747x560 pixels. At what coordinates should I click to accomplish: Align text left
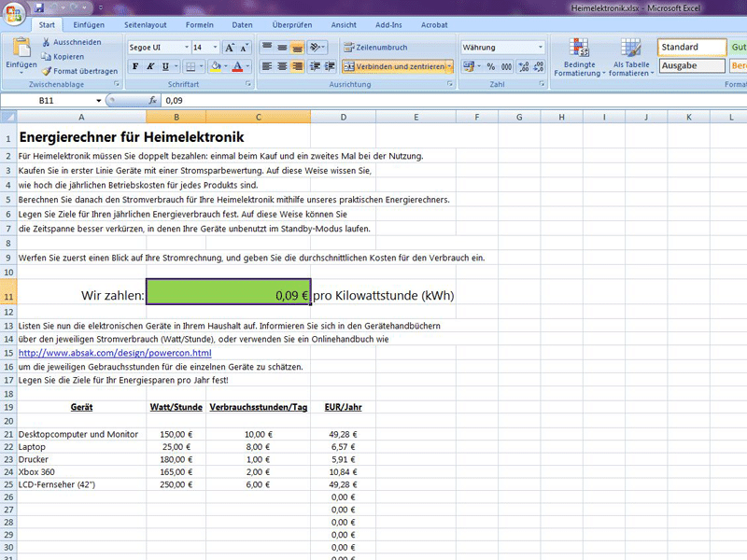267,66
